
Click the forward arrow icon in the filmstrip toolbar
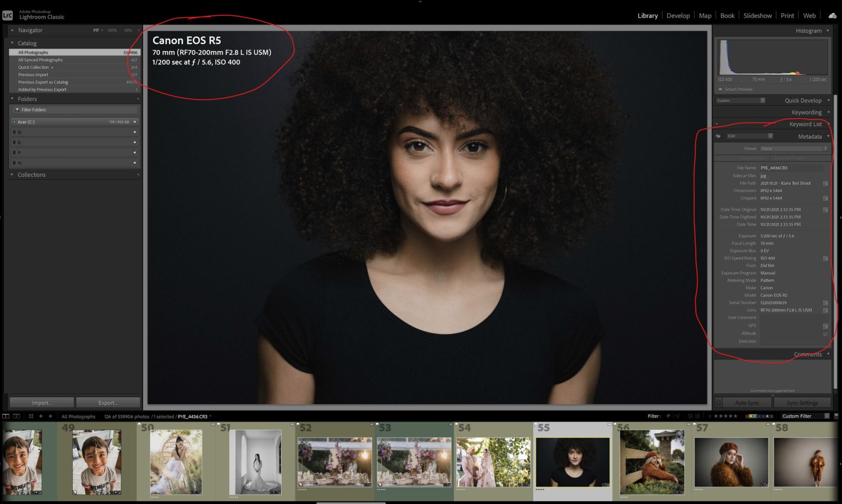click(51, 416)
